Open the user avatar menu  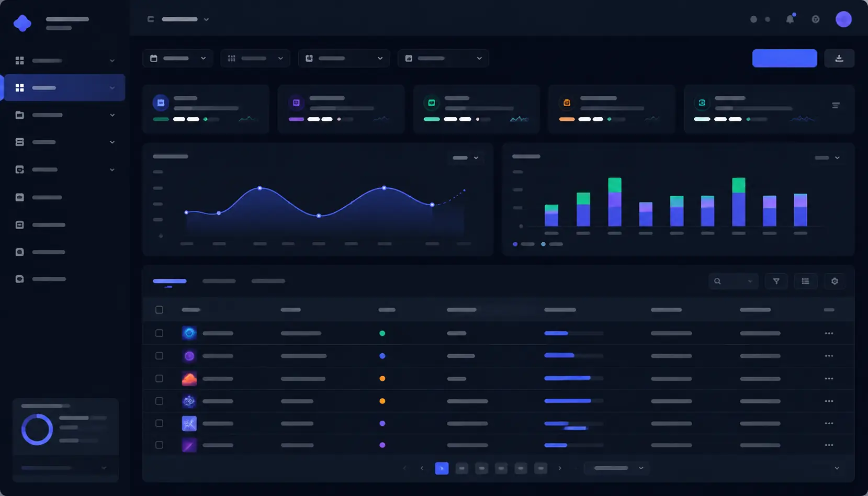pos(843,19)
